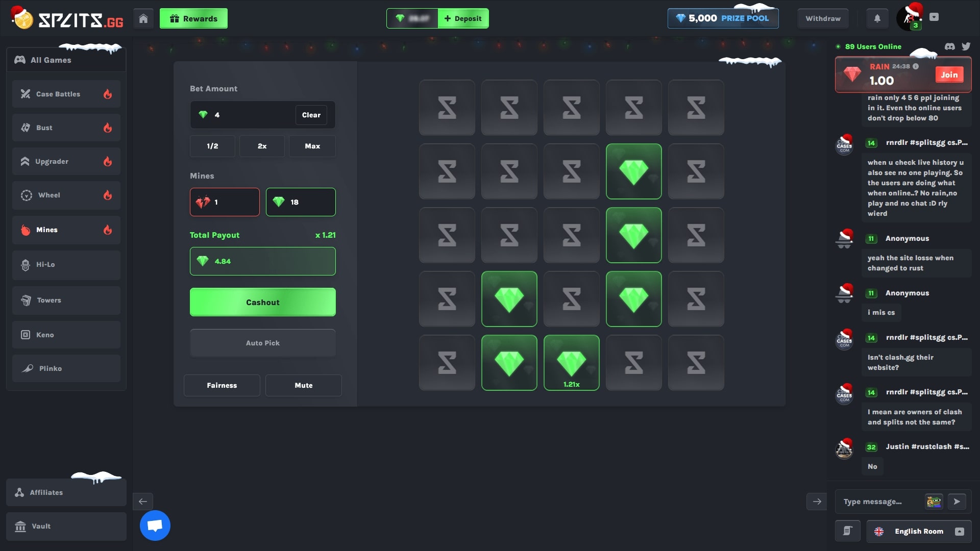This screenshot has height=551, width=980.
Task: Join the ongoing Rain event
Action: point(949,74)
